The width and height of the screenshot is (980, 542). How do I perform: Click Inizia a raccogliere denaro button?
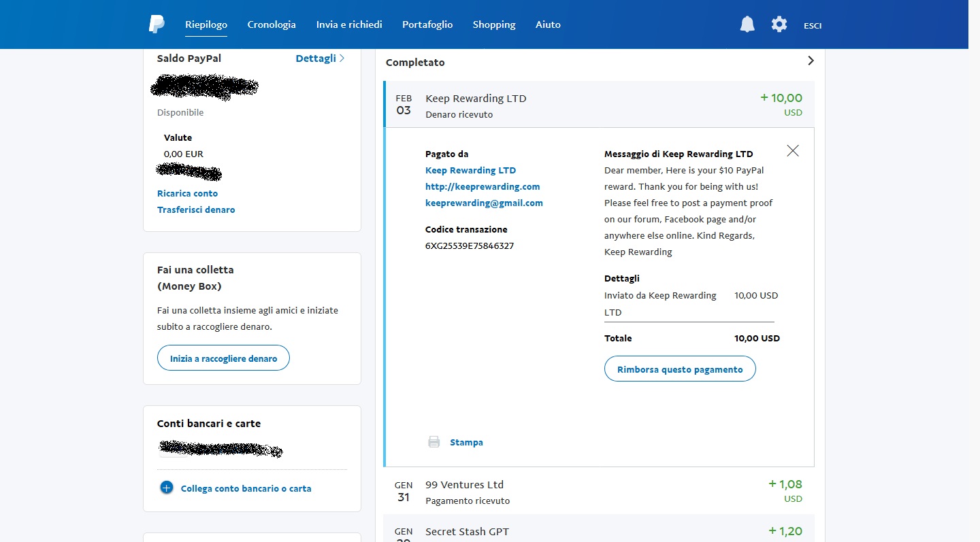point(223,358)
